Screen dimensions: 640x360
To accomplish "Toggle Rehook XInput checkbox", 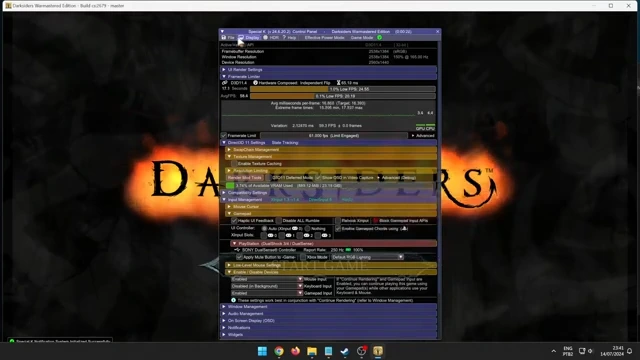I will tap(338, 221).
